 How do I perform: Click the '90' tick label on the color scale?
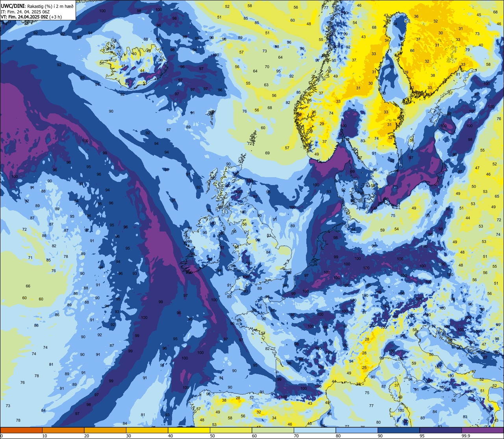click(x=380, y=436)
